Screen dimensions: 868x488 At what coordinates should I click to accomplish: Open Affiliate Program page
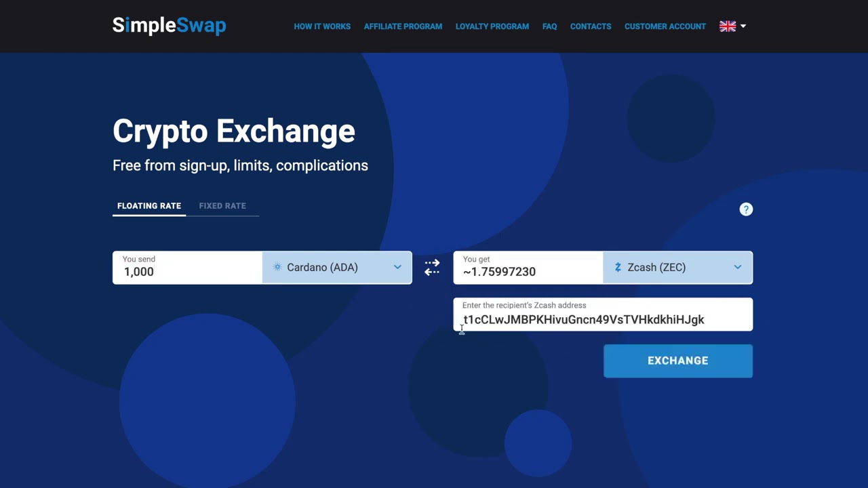pyautogui.click(x=403, y=26)
